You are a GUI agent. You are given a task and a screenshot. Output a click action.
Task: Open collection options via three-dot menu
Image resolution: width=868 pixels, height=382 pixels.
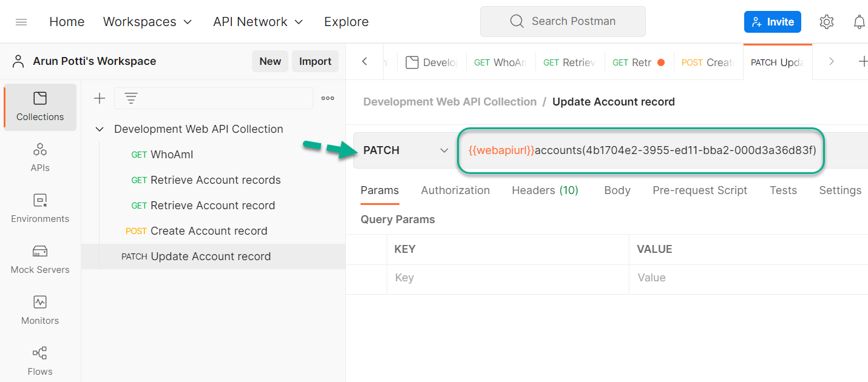coord(328,98)
